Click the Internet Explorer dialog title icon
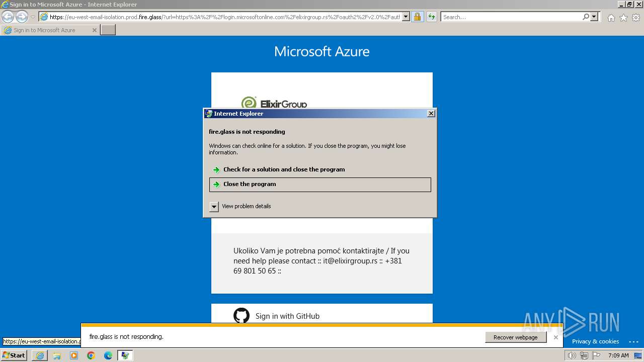Screen dimensions: 644x362 [209, 114]
